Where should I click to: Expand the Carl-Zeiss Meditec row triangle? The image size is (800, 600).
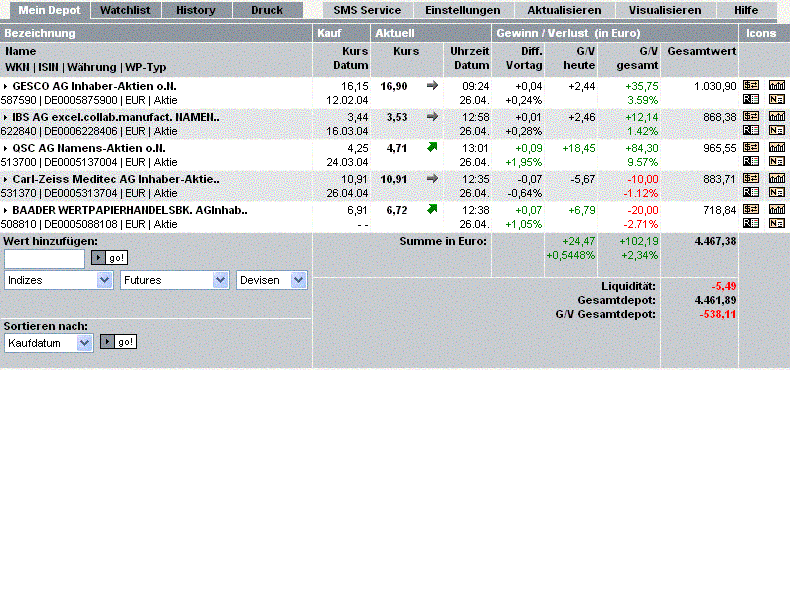pyautogui.click(x=5, y=180)
